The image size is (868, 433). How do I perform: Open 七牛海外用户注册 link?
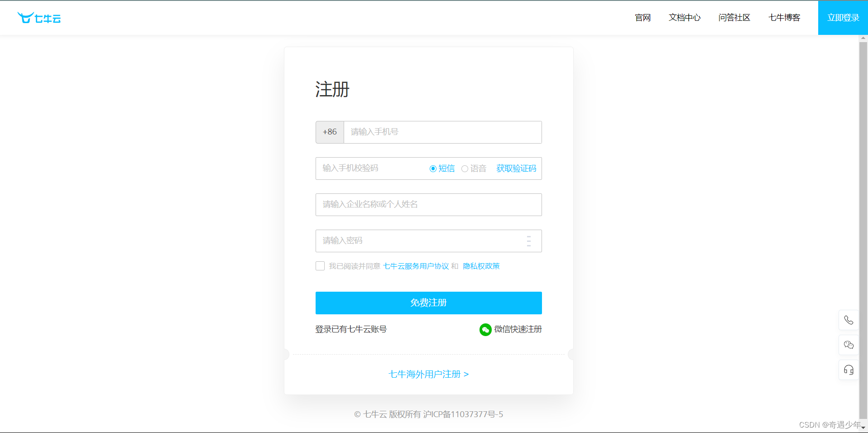(429, 374)
